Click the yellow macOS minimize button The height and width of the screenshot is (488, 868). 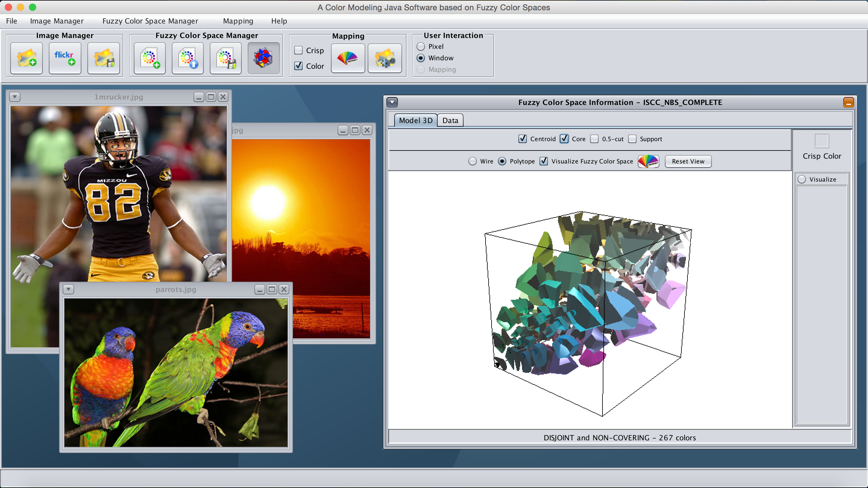pyautogui.click(x=20, y=7)
